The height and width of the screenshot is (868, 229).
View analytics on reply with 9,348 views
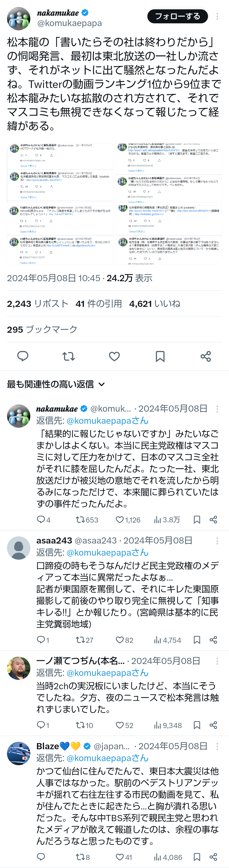(168, 725)
